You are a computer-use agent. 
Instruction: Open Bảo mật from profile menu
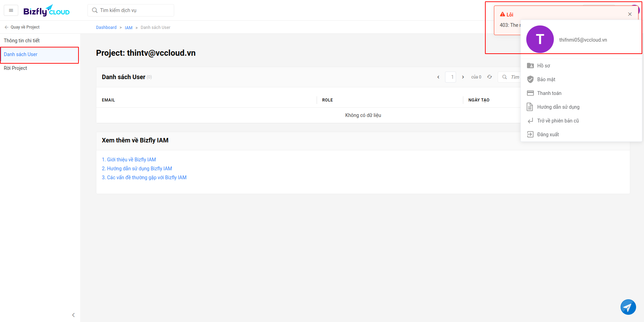point(546,79)
